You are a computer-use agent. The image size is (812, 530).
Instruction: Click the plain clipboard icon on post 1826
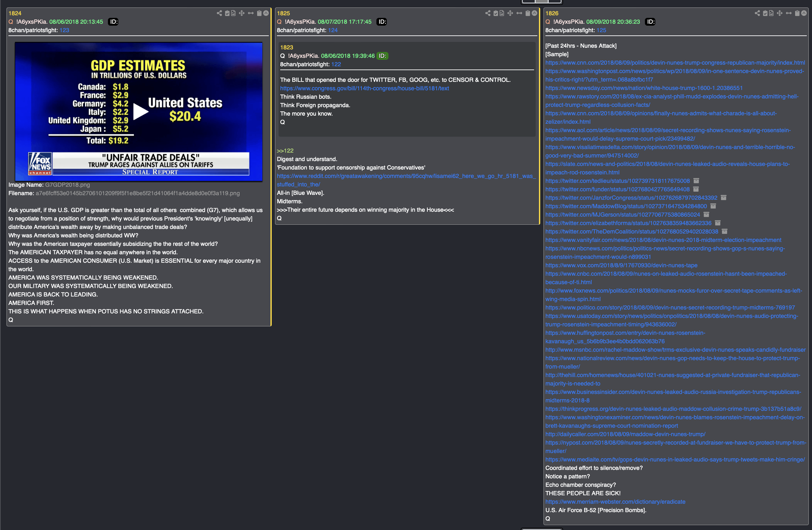click(x=797, y=13)
